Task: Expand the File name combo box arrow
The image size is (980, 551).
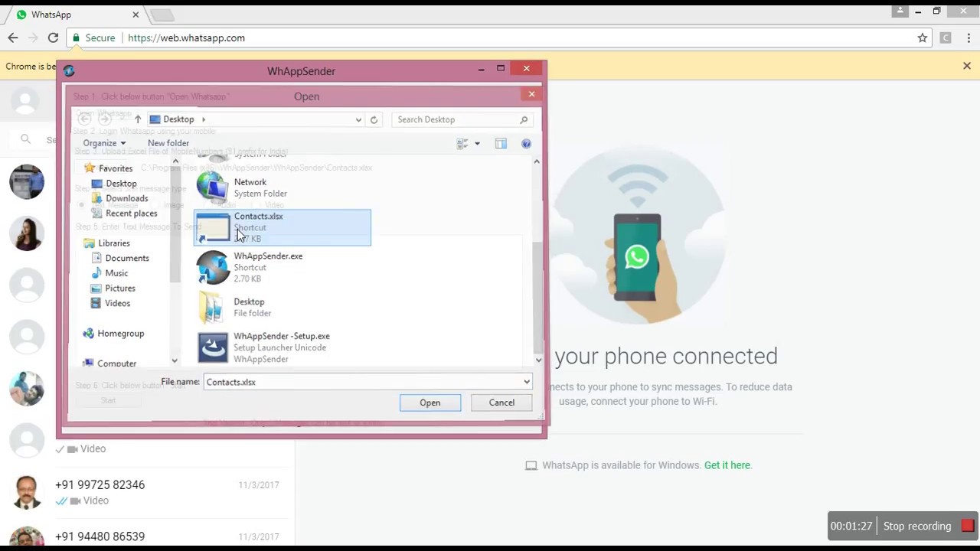Action: (526, 382)
